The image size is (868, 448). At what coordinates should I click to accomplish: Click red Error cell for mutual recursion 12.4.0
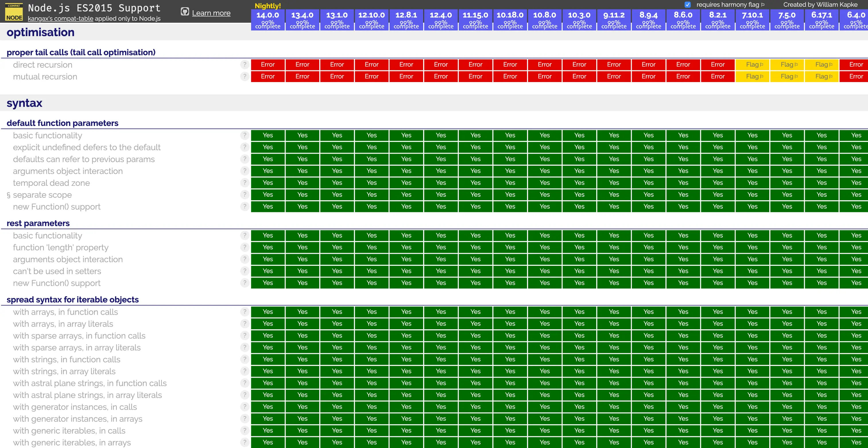pyautogui.click(x=441, y=76)
